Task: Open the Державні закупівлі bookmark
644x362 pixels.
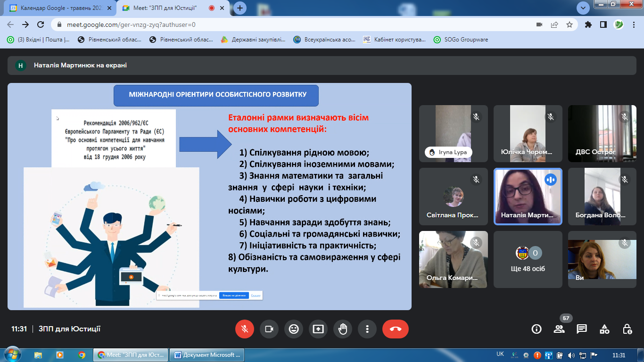Action: pyautogui.click(x=254, y=40)
